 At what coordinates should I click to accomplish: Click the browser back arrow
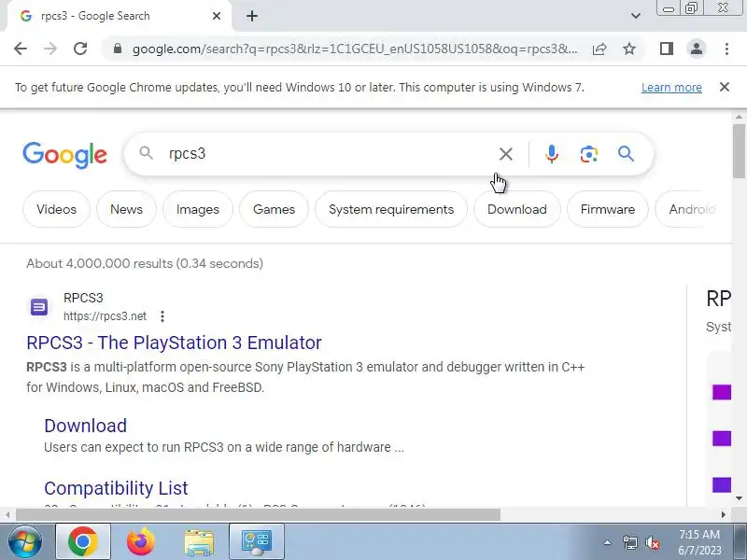(x=21, y=49)
